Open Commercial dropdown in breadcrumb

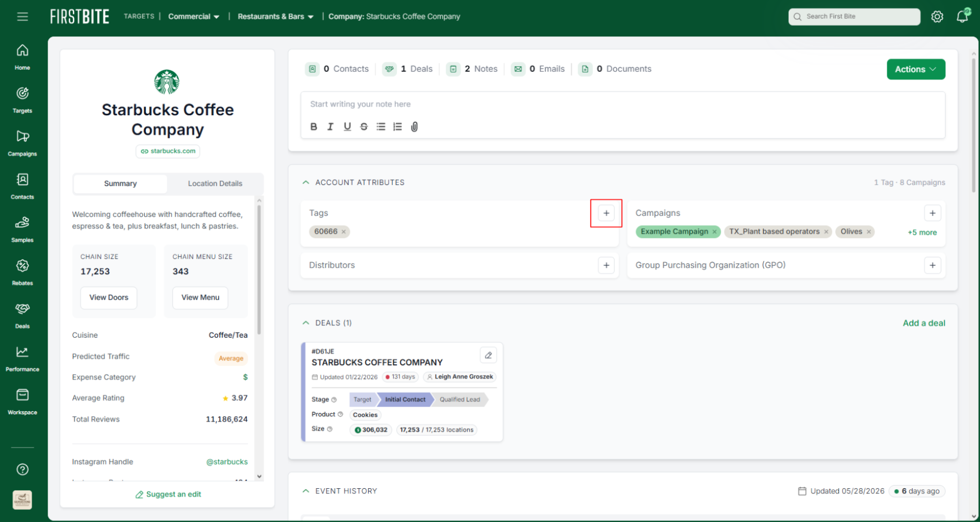click(x=193, y=17)
